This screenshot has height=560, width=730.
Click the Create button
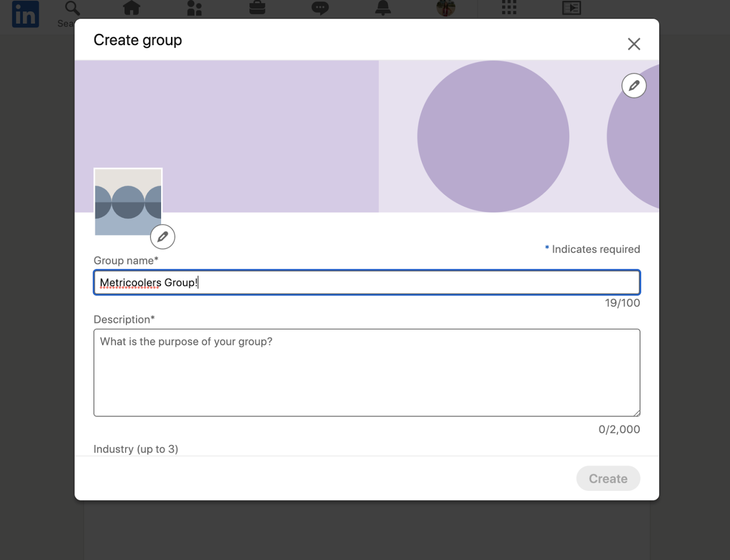pyautogui.click(x=608, y=478)
